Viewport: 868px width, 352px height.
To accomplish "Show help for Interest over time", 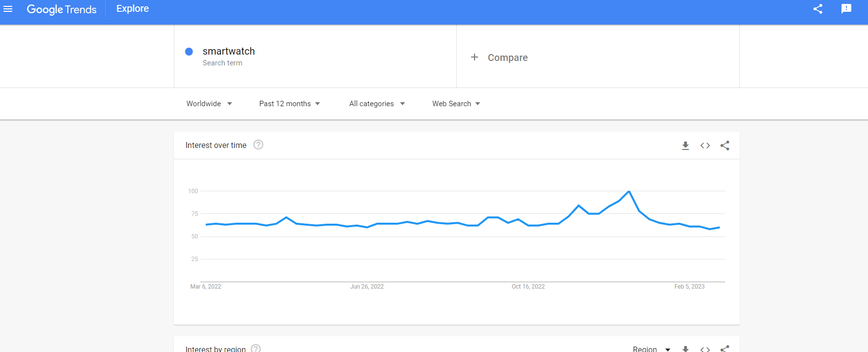I will click(x=258, y=145).
